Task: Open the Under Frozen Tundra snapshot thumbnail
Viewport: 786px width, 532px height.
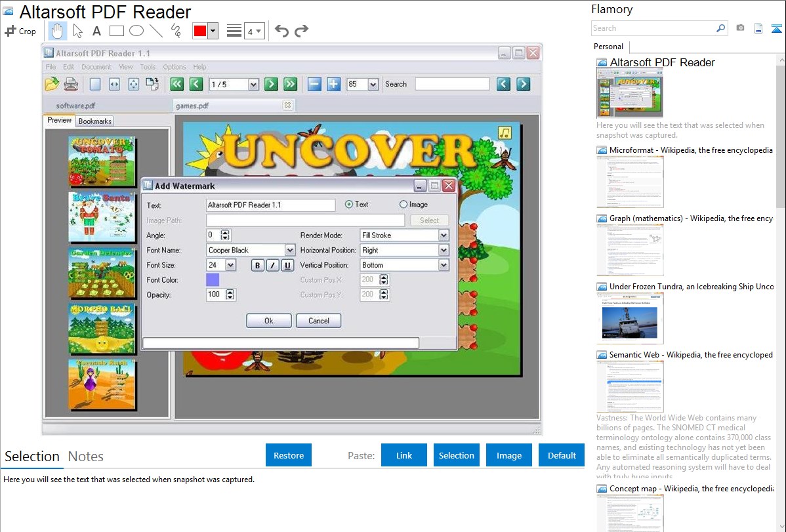Action: (x=630, y=318)
